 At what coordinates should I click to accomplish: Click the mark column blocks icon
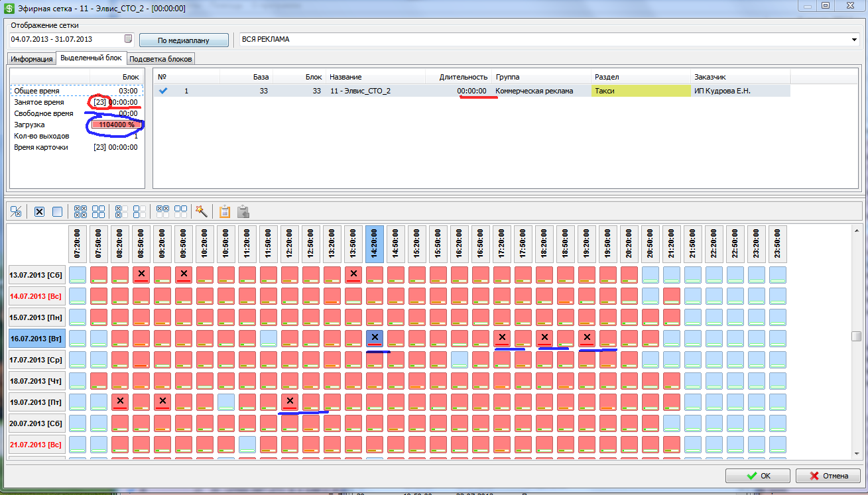[122, 211]
